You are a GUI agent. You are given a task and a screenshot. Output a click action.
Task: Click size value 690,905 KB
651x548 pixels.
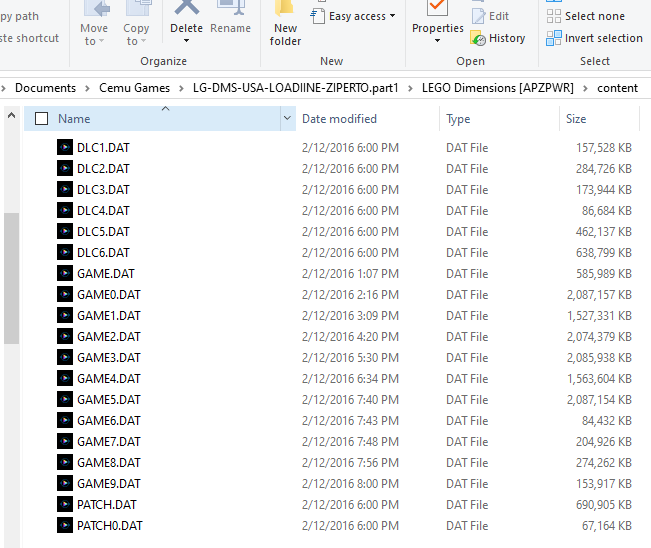tap(604, 504)
